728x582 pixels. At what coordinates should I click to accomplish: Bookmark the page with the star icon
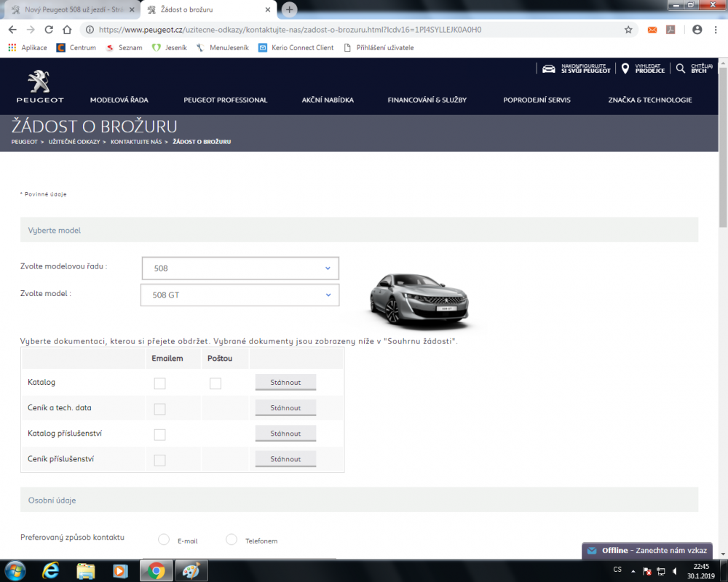(628, 30)
